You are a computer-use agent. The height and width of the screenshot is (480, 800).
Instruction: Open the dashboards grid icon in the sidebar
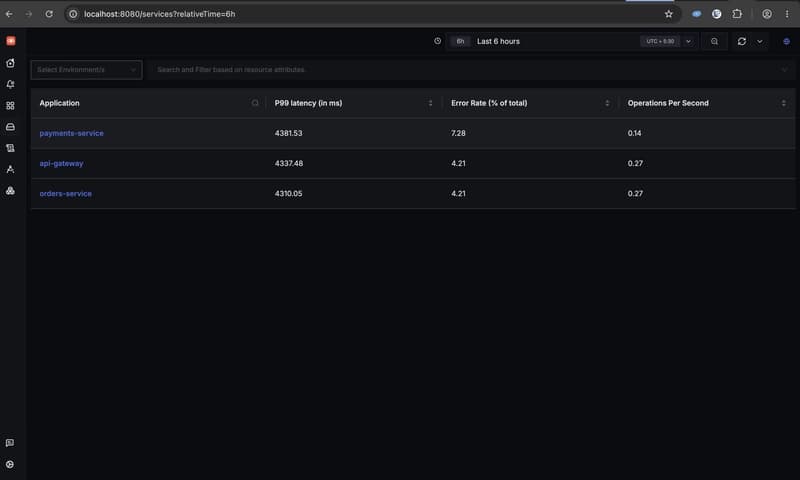10,106
